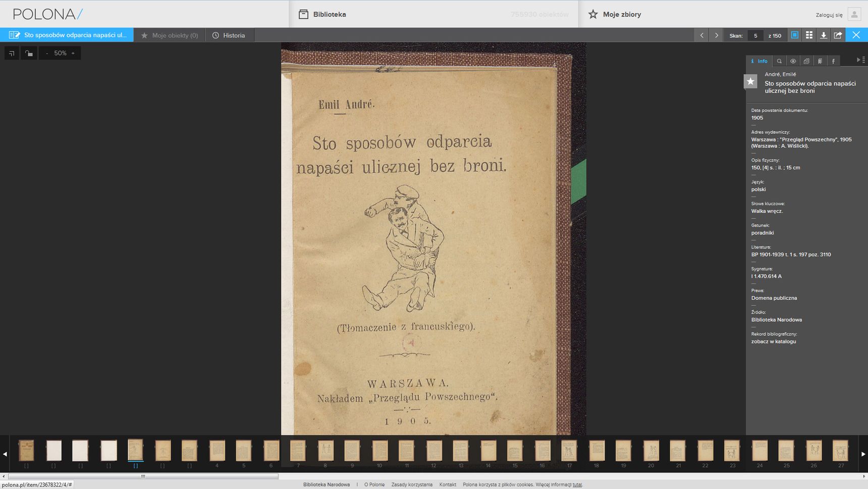868x489 pixels.
Task: Click the footer link Biblioteka Narodowa
Action: (327, 484)
